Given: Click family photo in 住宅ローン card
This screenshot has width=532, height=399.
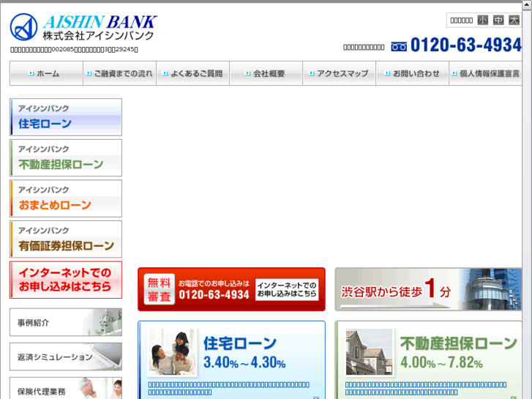Looking at the screenshot, I should tap(173, 352).
